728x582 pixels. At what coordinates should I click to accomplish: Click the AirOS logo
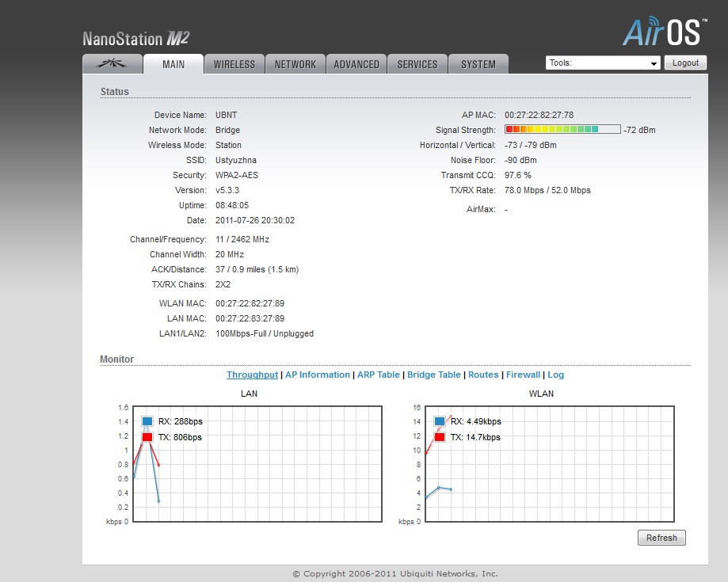point(665,31)
